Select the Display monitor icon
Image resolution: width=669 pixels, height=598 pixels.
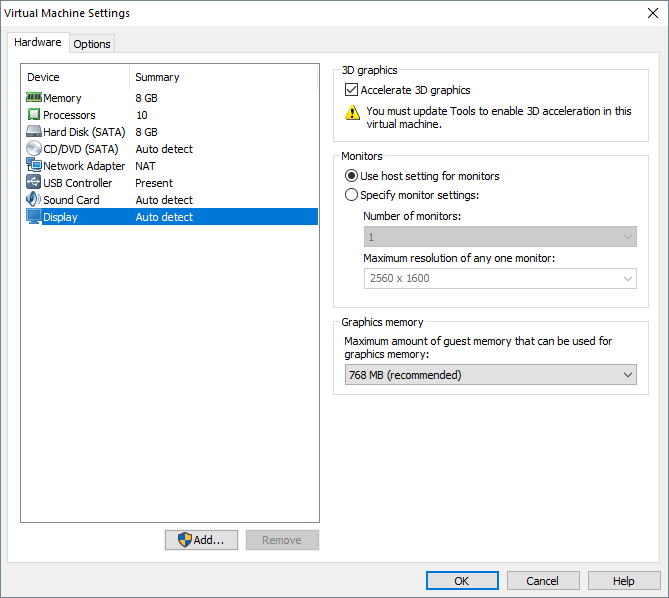pos(33,217)
